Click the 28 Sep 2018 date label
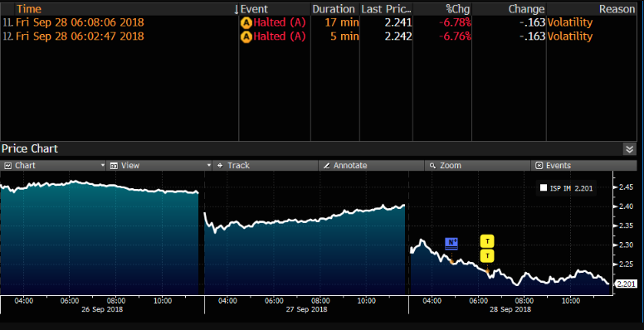Image resolution: width=644 pixels, height=330 pixels. (x=510, y=309)
